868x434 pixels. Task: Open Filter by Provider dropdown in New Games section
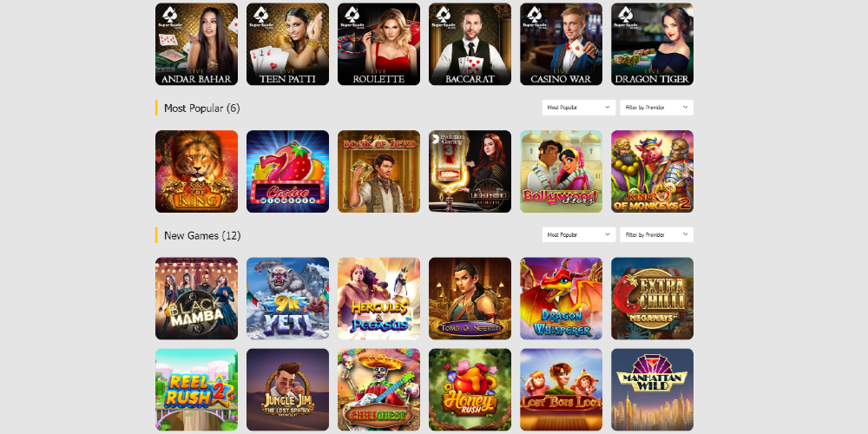coord(656,234)
